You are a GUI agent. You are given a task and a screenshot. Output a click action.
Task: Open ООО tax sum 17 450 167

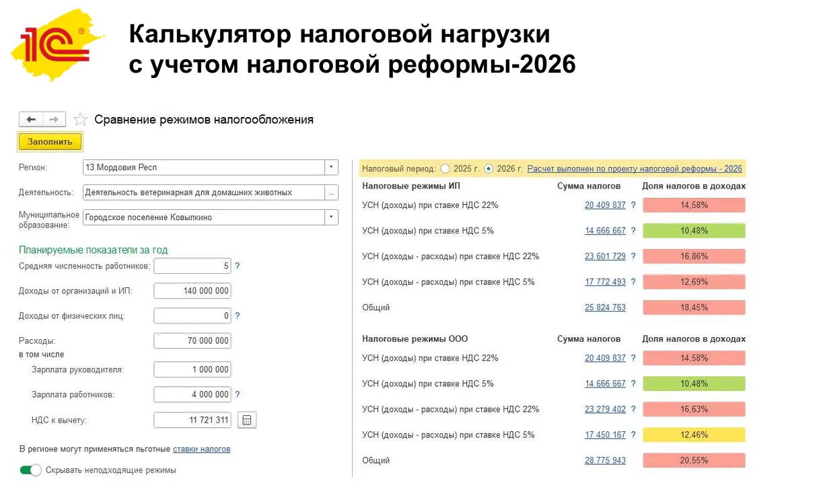pos(605,435)
